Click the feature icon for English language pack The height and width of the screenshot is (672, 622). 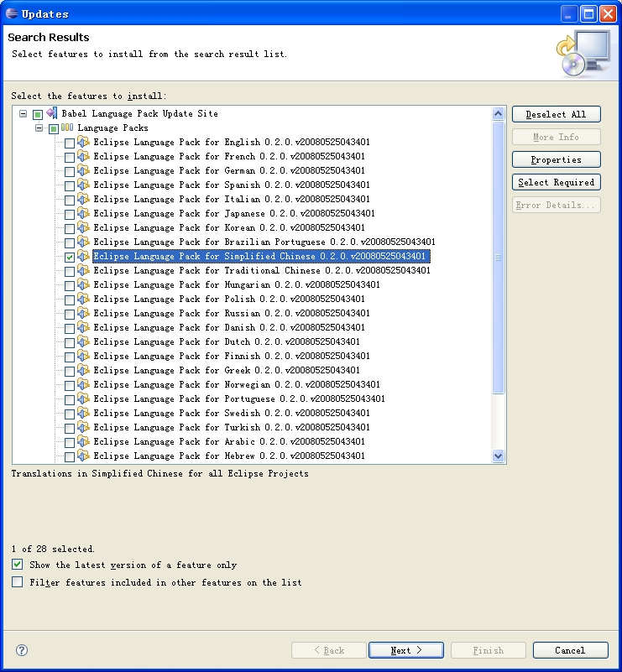coord(84,142)
